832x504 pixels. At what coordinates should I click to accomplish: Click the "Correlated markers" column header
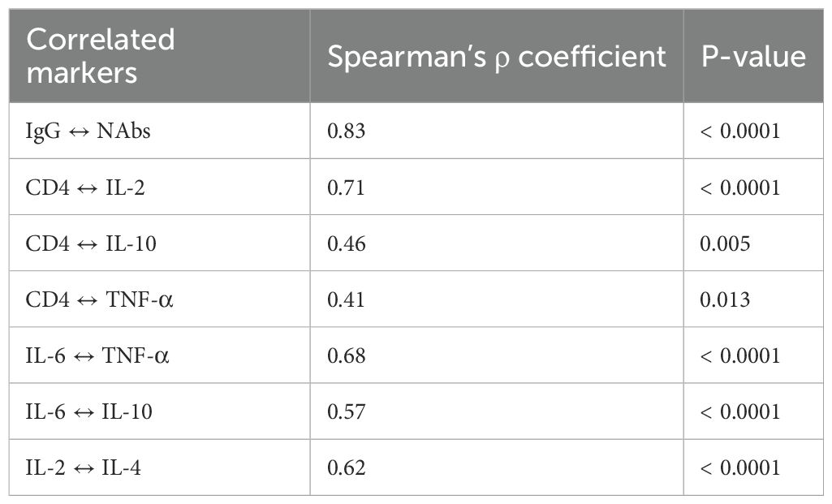tap(101, 56)
